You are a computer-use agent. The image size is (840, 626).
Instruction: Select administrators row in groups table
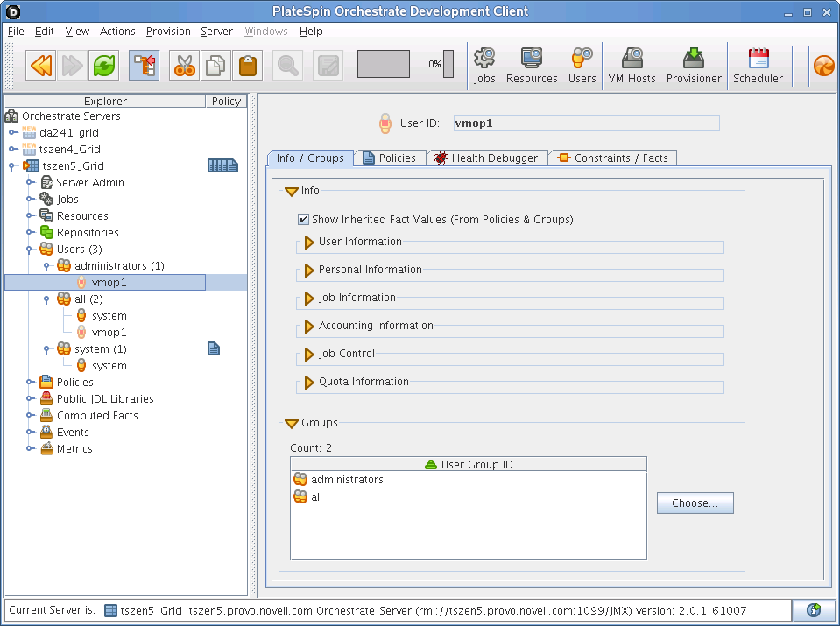click(469, 479)
